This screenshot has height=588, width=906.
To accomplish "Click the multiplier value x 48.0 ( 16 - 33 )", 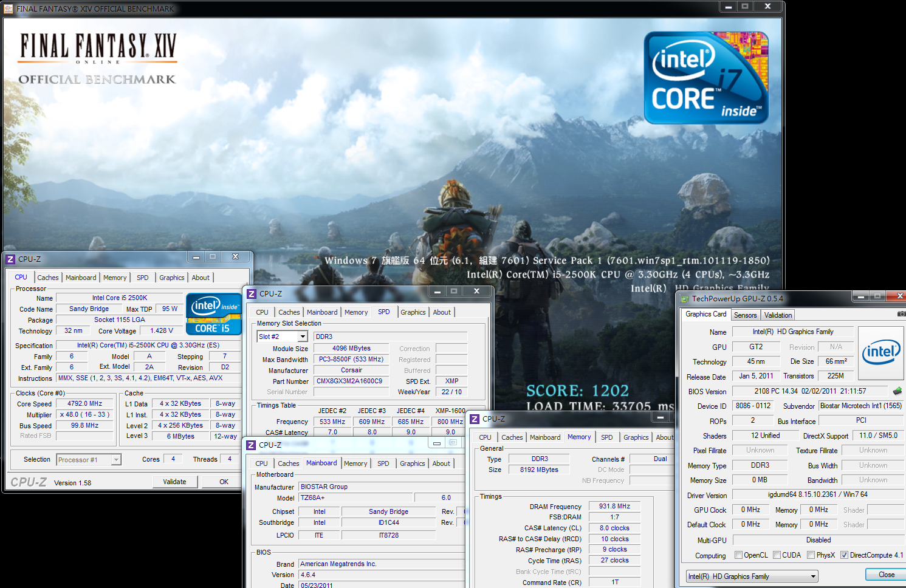I will pyautogui.click(x=85, y=415).
